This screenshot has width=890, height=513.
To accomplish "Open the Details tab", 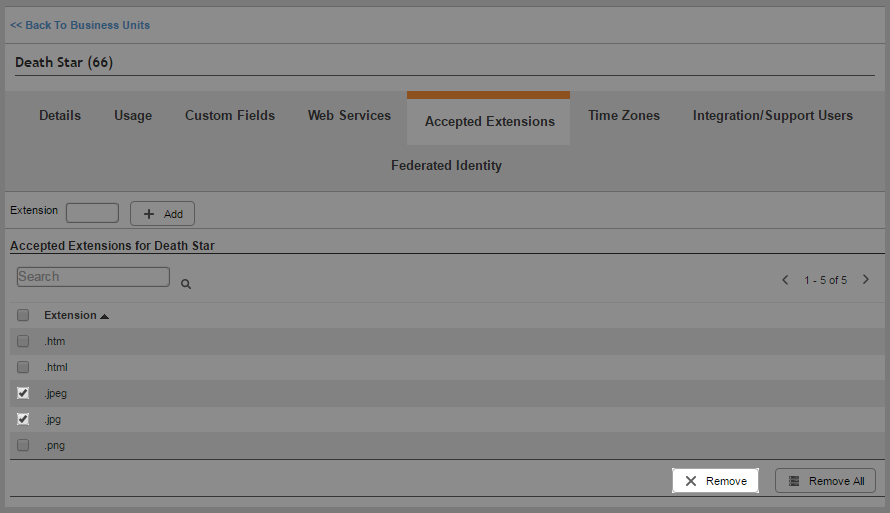I will (60, 116).
